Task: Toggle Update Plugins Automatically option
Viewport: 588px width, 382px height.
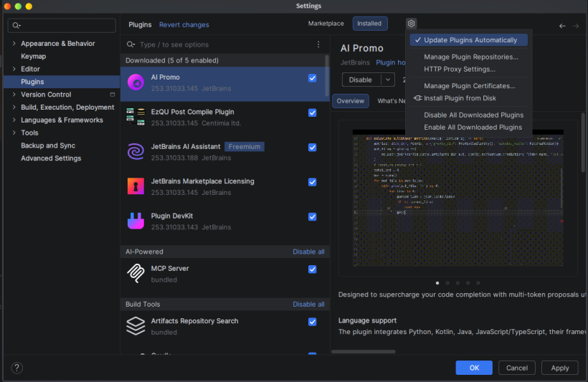Action: [x=468, y=39]
